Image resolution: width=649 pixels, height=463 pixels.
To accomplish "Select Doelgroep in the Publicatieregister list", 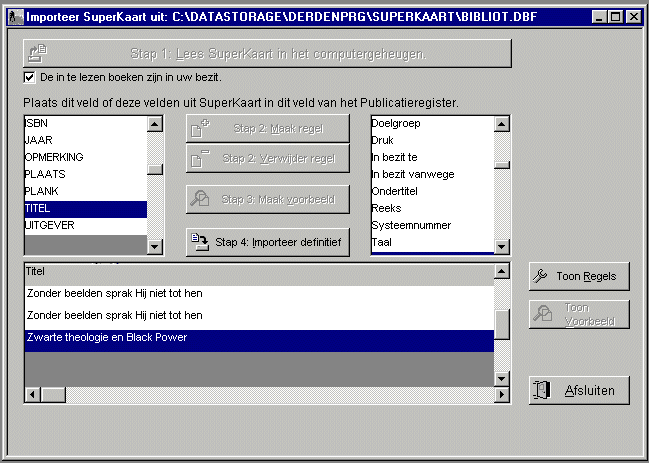I will [x=433, y=123].
